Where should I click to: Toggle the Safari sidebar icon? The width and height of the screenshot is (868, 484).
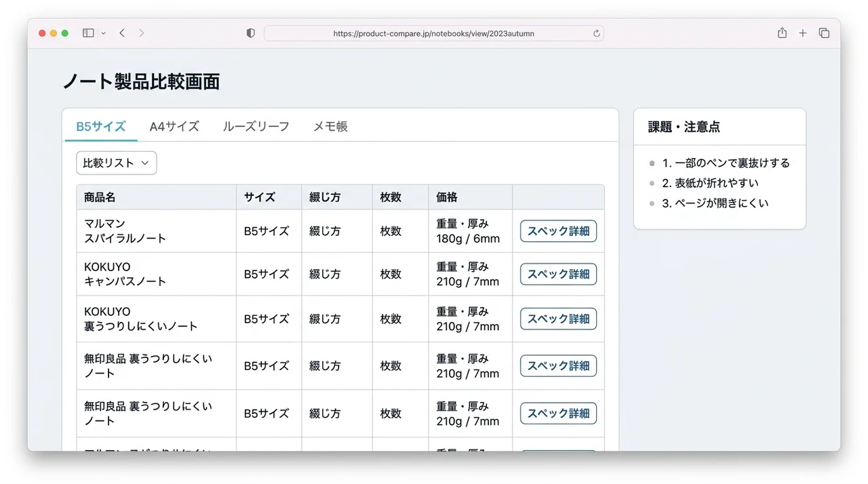(x=88, y=33)
